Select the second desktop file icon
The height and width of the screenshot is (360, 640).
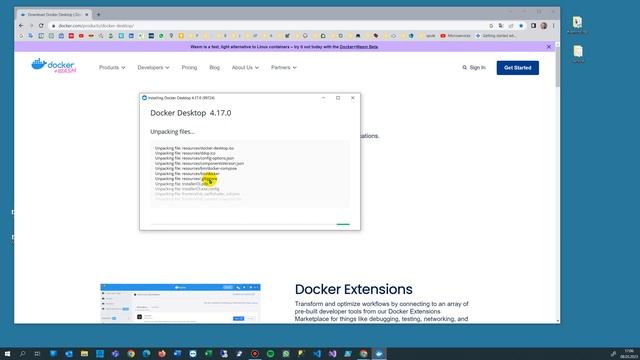click(x=578, y=54)
